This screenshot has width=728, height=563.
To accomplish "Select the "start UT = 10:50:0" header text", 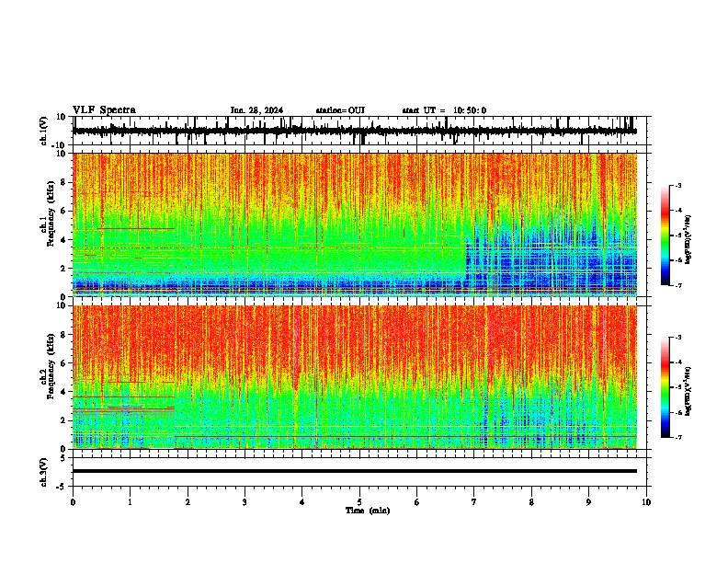I will 444,110.
